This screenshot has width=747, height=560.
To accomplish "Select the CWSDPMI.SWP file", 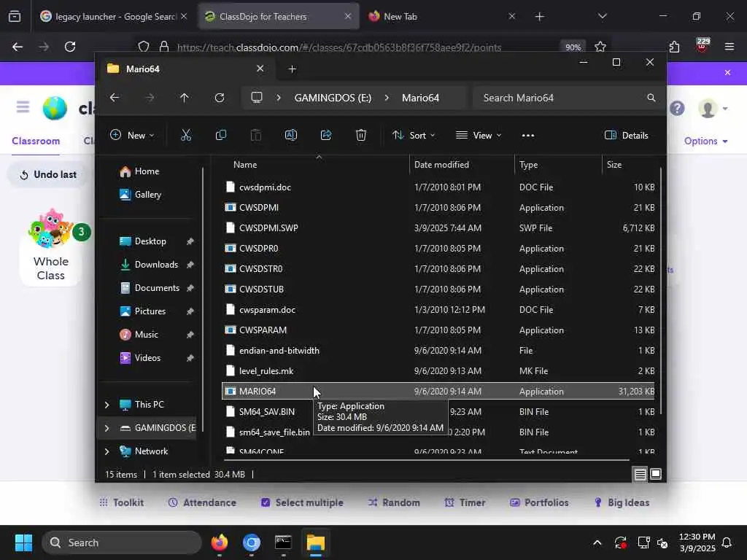I will [438, 228].
